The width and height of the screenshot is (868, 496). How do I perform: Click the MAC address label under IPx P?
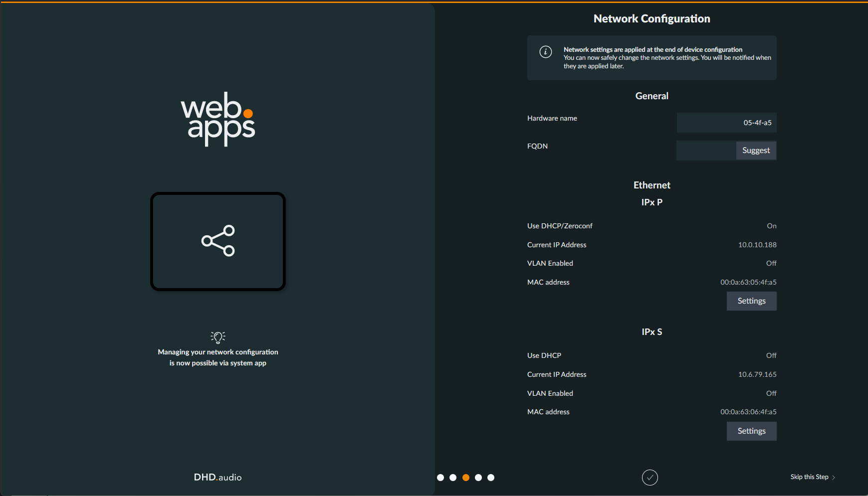[548, 282]
